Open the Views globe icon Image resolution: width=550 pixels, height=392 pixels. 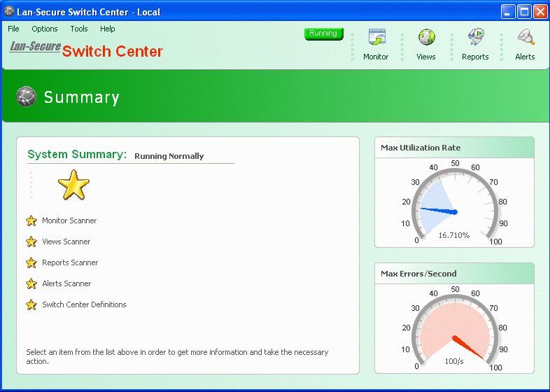pyautogui.click(x=426, y=37)
